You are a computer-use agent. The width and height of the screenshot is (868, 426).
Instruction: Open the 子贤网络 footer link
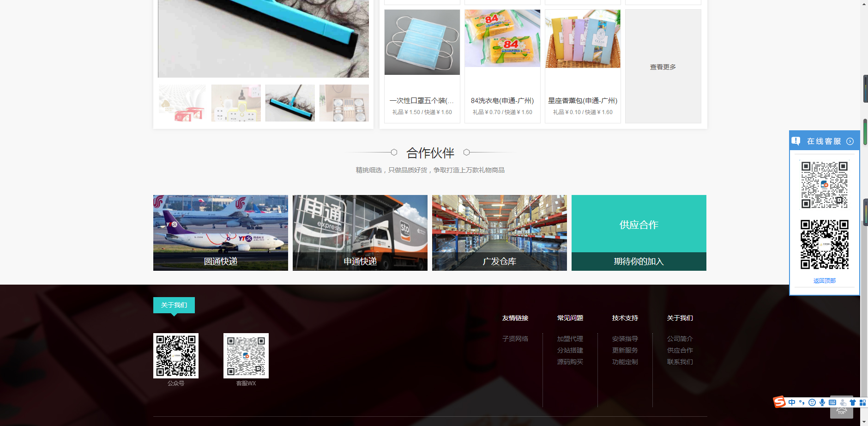(515, 339)
